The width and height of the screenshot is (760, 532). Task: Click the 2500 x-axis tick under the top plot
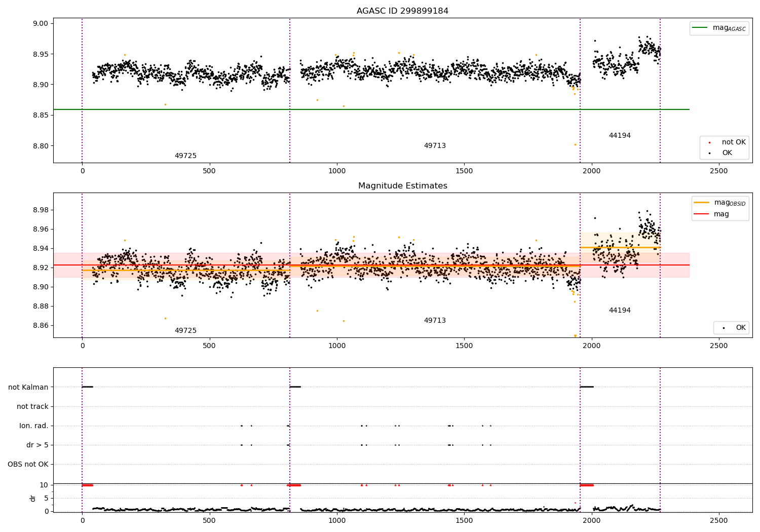[x=719, y=171]
